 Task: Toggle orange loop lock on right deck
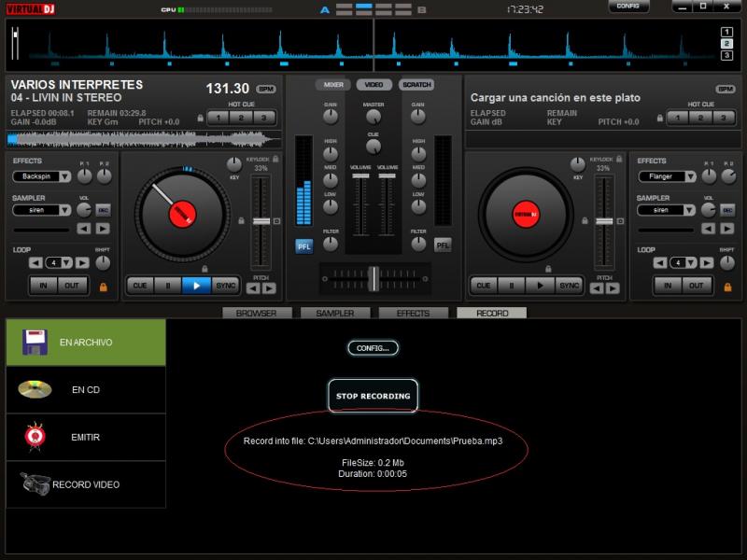click(727, 287)
